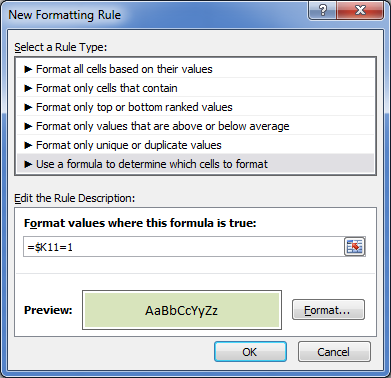Screen dimensions: 391x378
Task: Select Format all cells based on their values
Action: (x=196, y=69)
